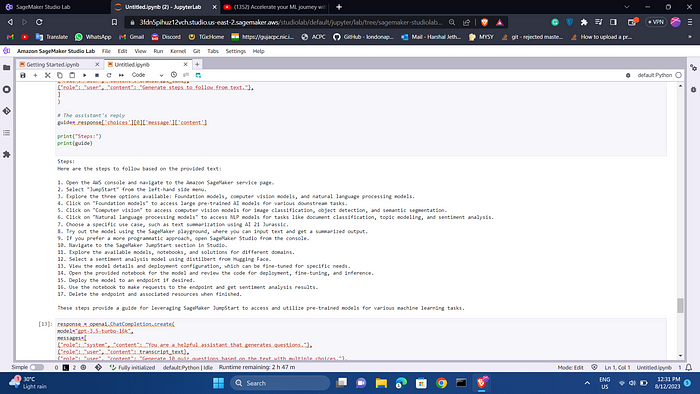Open the Tabs menu

[213, 51]
